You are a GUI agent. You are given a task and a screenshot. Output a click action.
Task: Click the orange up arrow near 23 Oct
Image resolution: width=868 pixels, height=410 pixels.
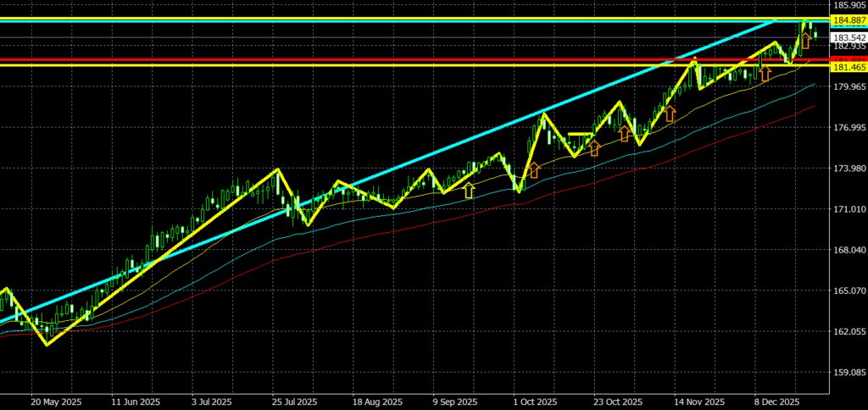[x=625, y=132]
